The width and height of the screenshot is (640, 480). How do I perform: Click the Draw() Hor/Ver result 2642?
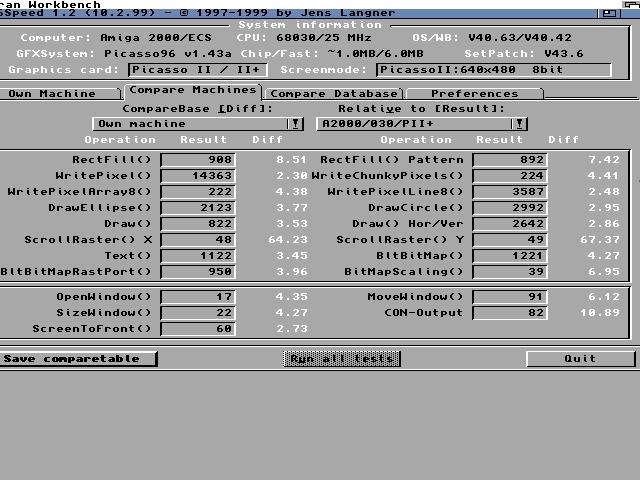[510, 224]
